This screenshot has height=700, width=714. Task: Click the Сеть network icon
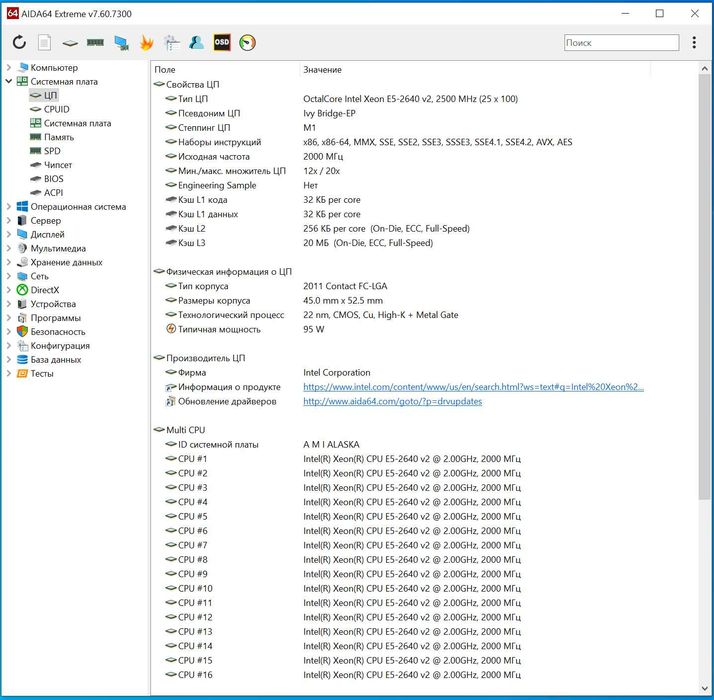click(22, 276)
